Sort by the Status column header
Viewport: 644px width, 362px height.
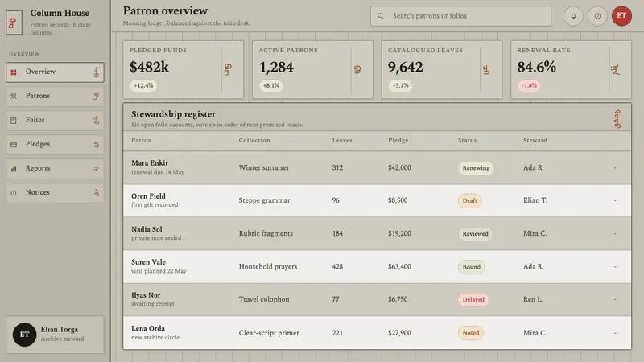(467, 140)
